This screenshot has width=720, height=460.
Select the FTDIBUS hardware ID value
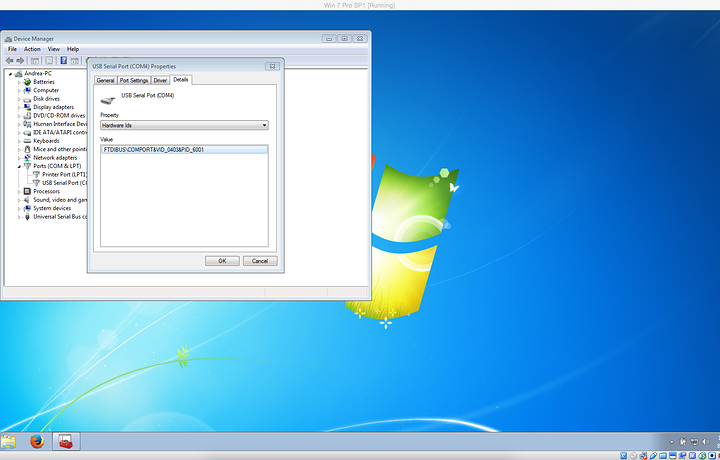pos(184,150)
